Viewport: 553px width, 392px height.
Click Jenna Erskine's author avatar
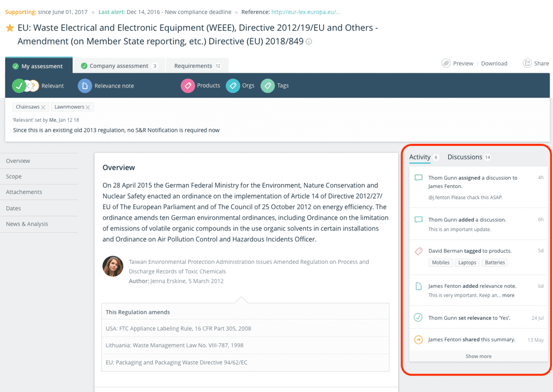[113, 266]
